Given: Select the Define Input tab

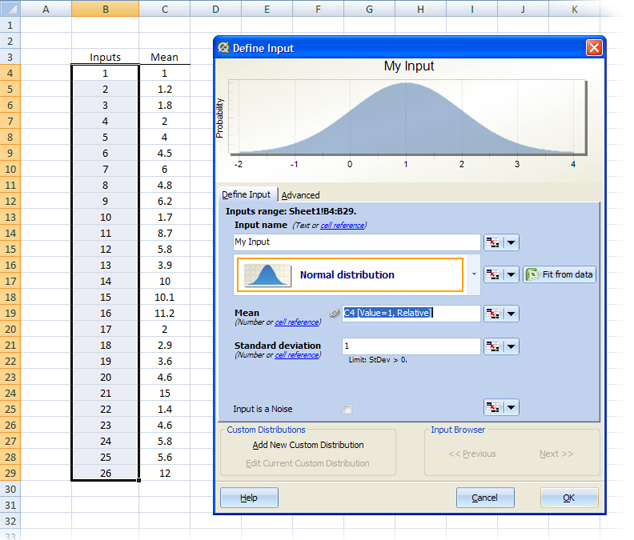Looking at the screenshot, I should [x=246, y=195].
